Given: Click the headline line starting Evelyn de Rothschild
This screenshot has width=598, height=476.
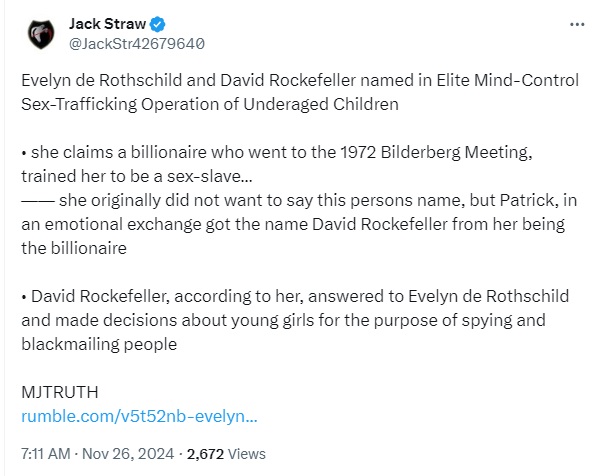Looking at the screenshot, I should point(300,80).
